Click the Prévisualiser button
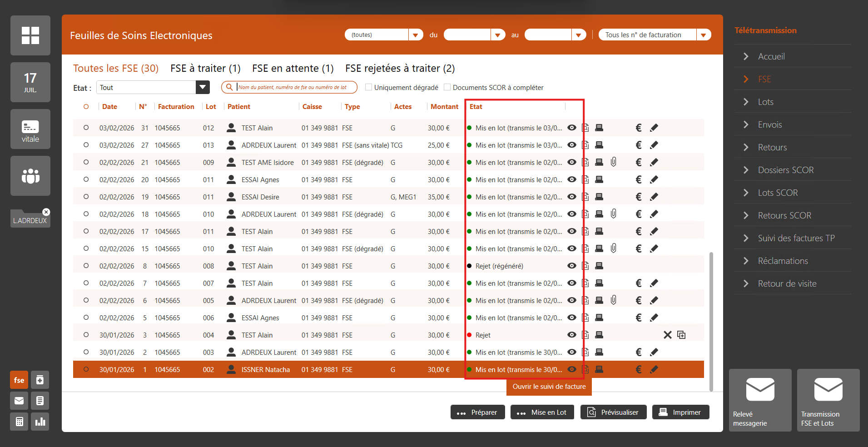This screenshot has width=868, height=447. pyautogui.click(x=614, y=412)
